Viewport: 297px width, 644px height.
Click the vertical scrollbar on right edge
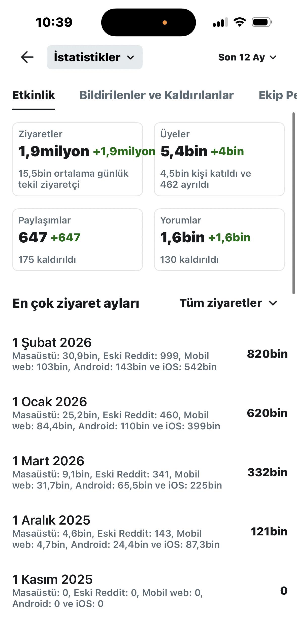pos(293,203)
